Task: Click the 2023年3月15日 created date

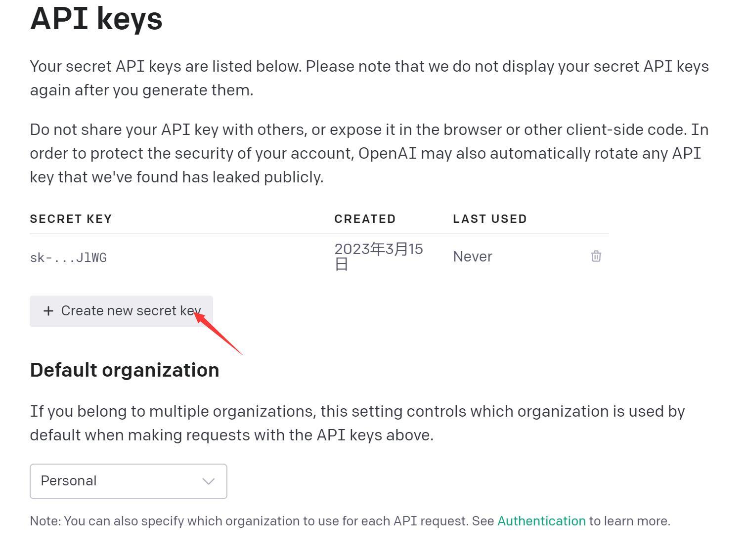Action: point(379,256)
